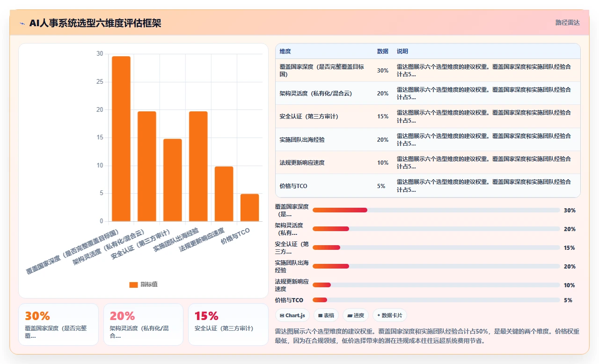Click the tallest bar for 覆盖国家深度 in the chart
The width and height of the screenshot is (599, 364).
121,138
